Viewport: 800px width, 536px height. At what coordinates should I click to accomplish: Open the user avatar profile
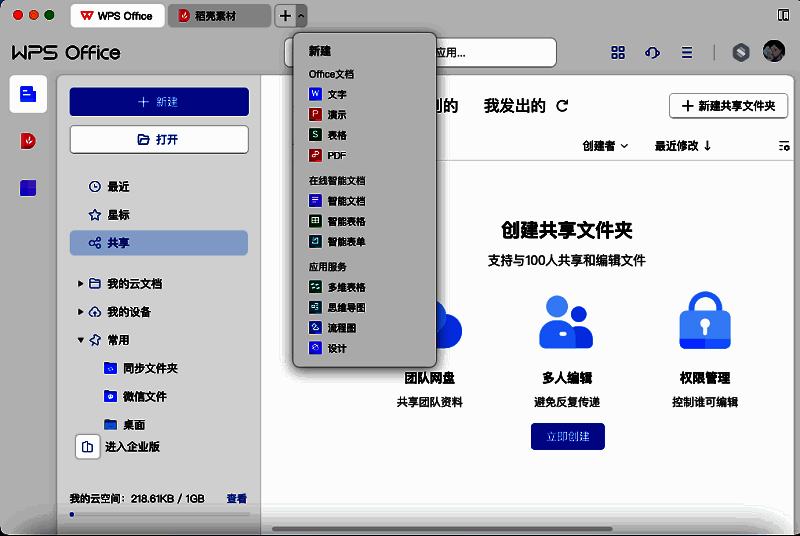click(773, 52)
